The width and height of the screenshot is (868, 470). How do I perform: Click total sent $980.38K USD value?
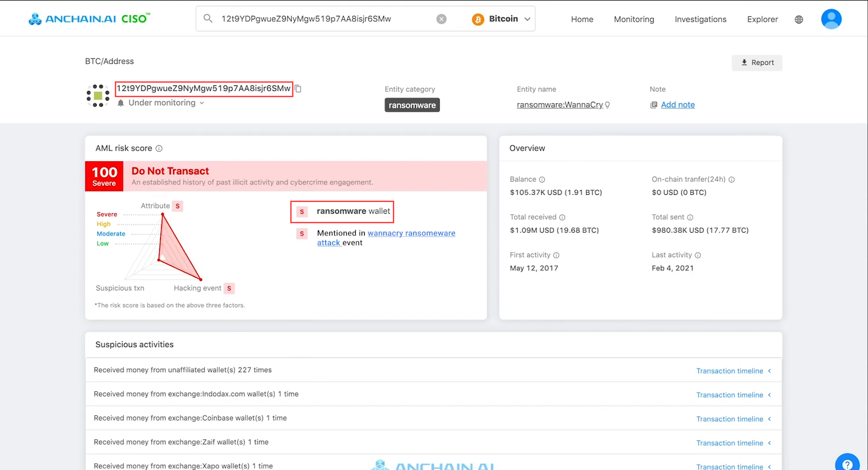tap(700, 230)
